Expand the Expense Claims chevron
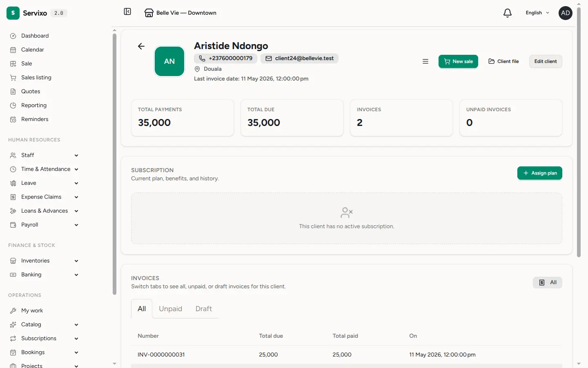588x368 pixels. coord(76,197)
